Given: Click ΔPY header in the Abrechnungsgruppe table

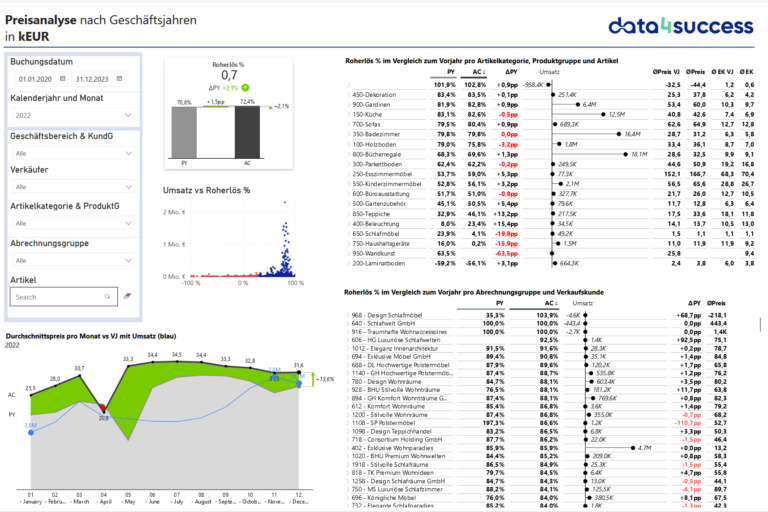Looking at the screenshot, I should [x=694, y=303].
